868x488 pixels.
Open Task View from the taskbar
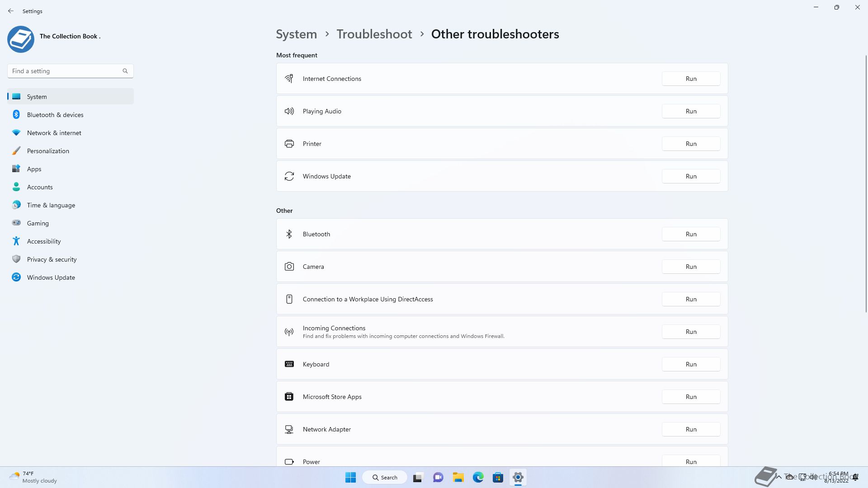[418, 477]
